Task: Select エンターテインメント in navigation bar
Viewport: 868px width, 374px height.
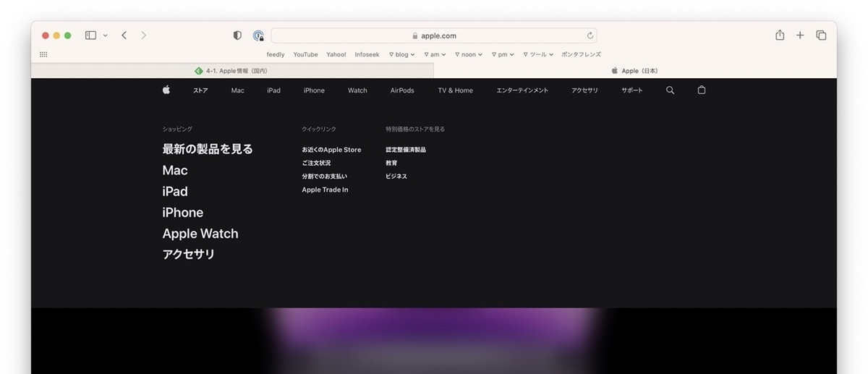Action: click(522, 90)
